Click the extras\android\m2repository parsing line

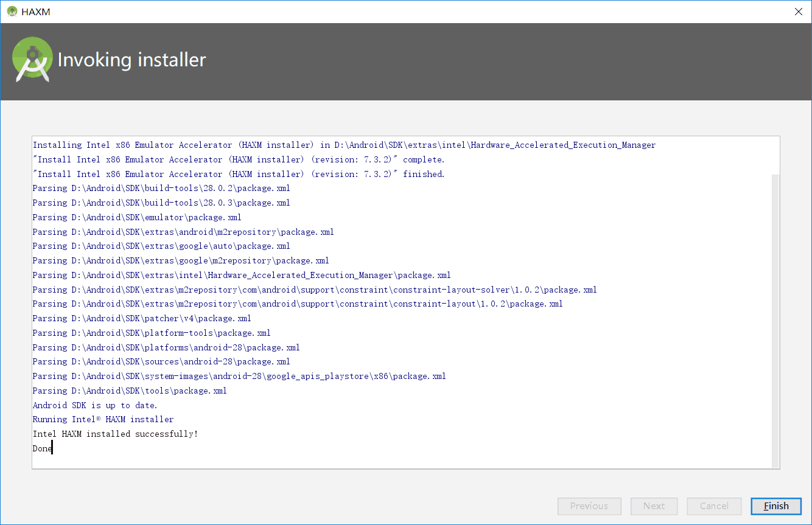183,232
